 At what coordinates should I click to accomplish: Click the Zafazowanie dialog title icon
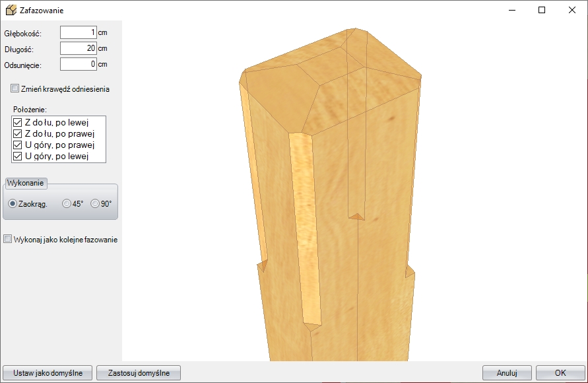pyautogui.click(x=11, y=11)
